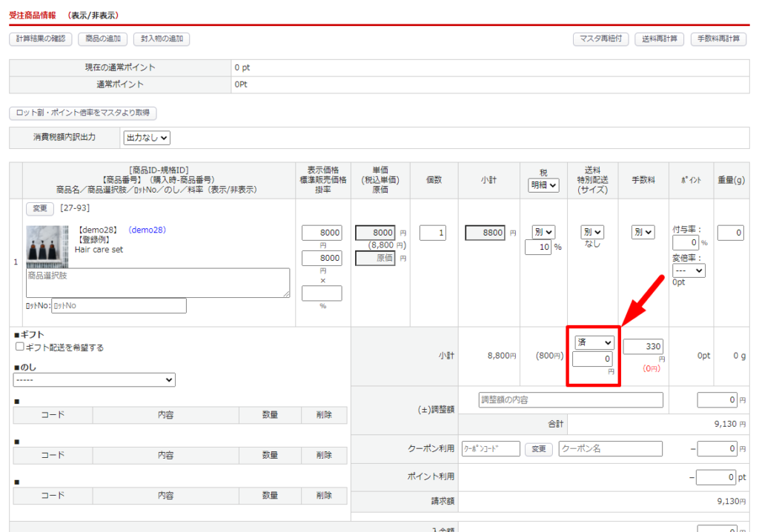Open the demo28 product link
759x532 pixels.
tap(147, 230)
